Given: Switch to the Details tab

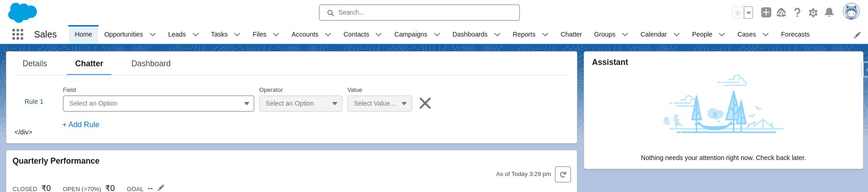Looking at the screenshot, I should pyautogui.click(x=35, y=64).
